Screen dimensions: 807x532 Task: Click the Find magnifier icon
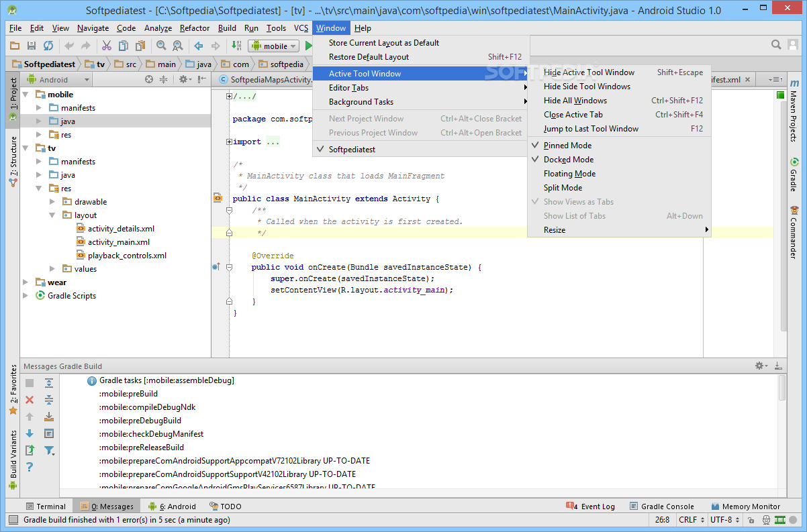click(161, 46)
